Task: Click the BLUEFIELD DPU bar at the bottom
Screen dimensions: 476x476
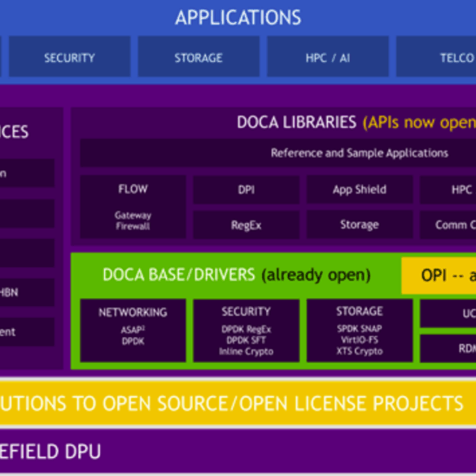Action: [x=238, y=451]
